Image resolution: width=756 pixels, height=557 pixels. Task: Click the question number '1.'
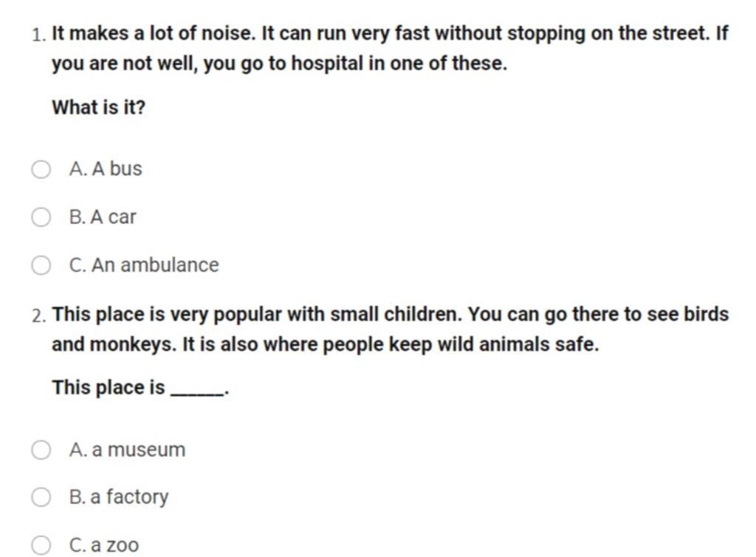(x=40, y=35)
